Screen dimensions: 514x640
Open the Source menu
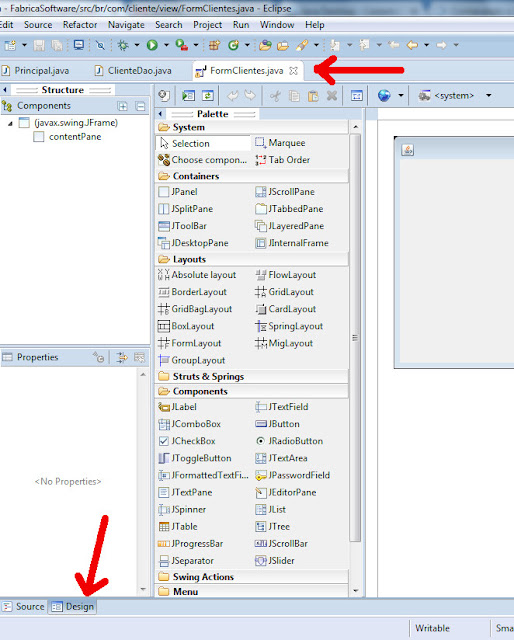(38, 25)
